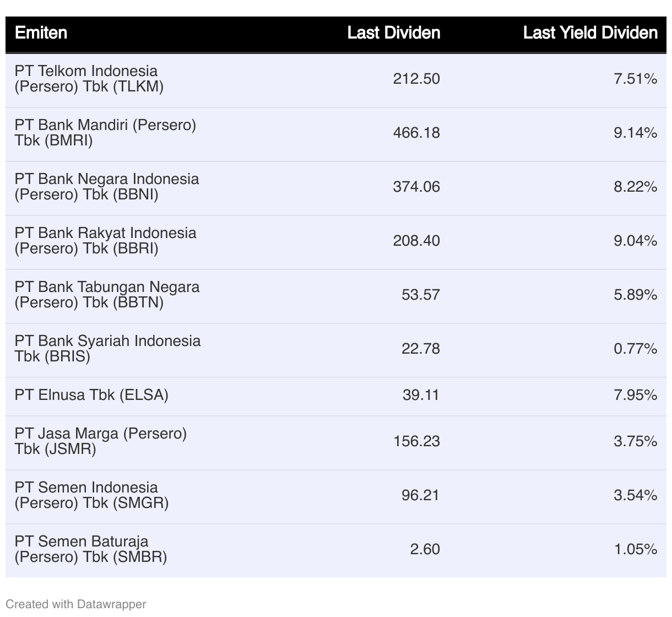Click the Last Yield Dividen header
672x617 pixels.
pyautogui.click(x=590, y=33)
